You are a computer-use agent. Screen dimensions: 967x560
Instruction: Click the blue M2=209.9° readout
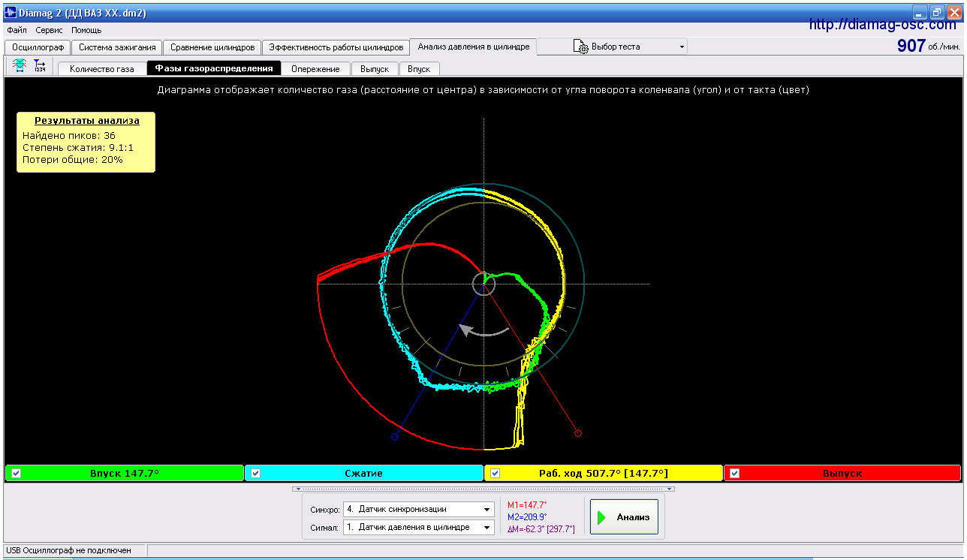[528, 516]
